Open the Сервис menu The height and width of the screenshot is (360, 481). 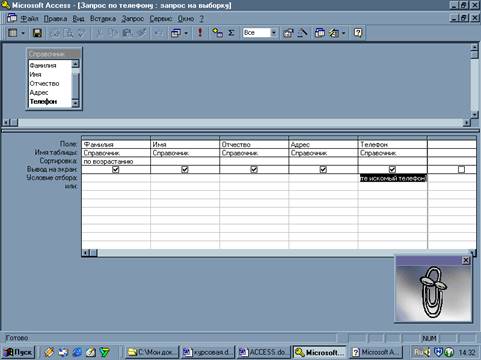(161, 19)
